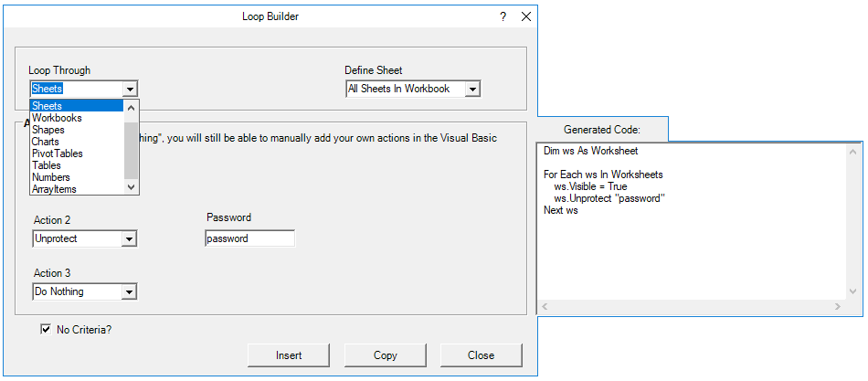Click the Password input field

(x=249, y=238)
